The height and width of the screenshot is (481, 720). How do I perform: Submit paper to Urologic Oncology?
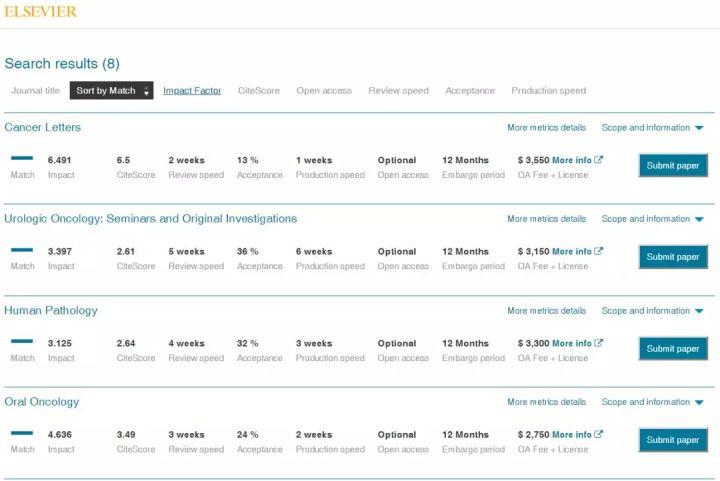coord(673,257)
